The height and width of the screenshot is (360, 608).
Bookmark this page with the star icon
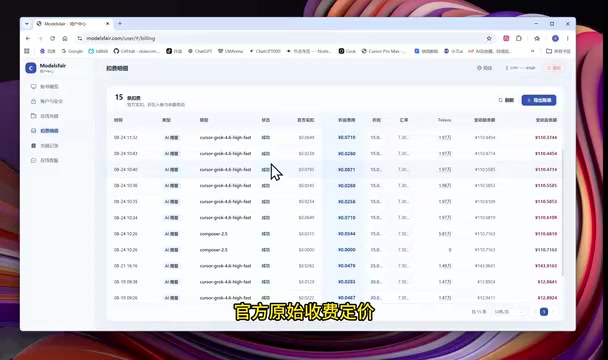click(x=489, y=38)
